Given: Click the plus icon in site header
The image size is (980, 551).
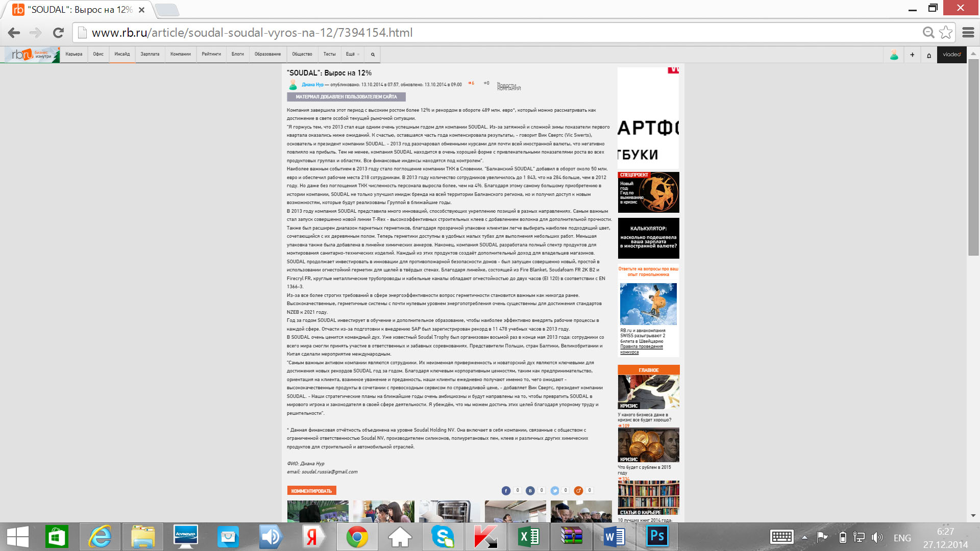Looking at the screenshot, I should [912, 55].
